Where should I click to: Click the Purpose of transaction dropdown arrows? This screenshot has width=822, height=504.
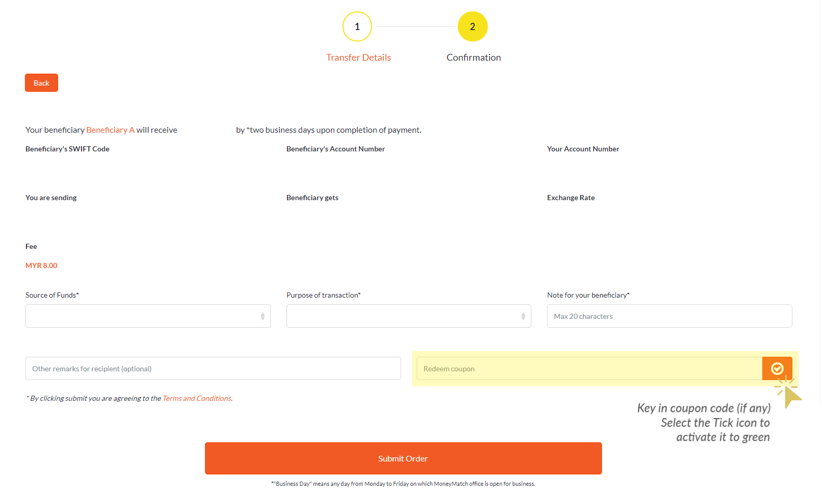[523, 316]
